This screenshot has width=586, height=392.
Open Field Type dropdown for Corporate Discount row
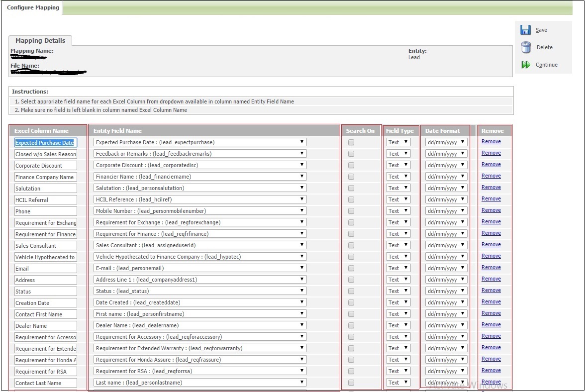click(x=398, y=165)
